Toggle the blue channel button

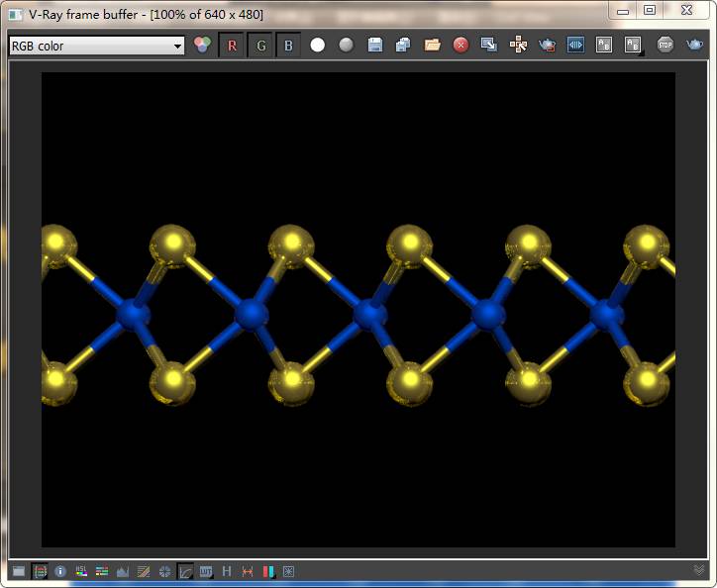(x=288, y=46)
